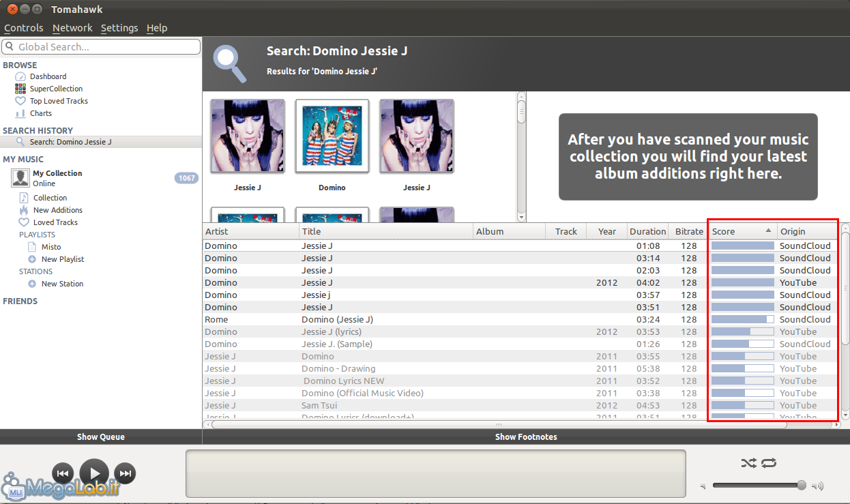
Task: Select the Domino (Official Music Video) track
Action: coord(521,393)
